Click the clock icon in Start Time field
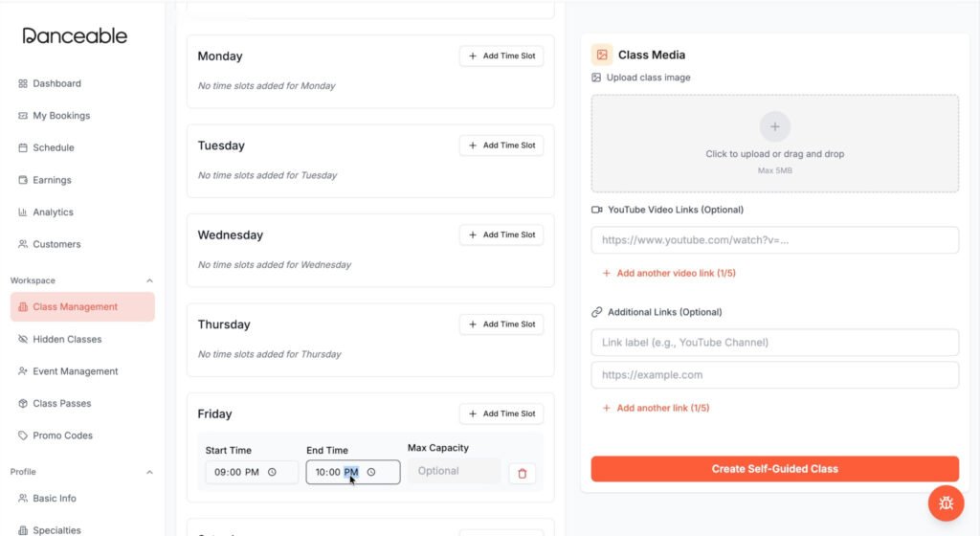Viewport: 980px width, 536px height. pos(272,472)
